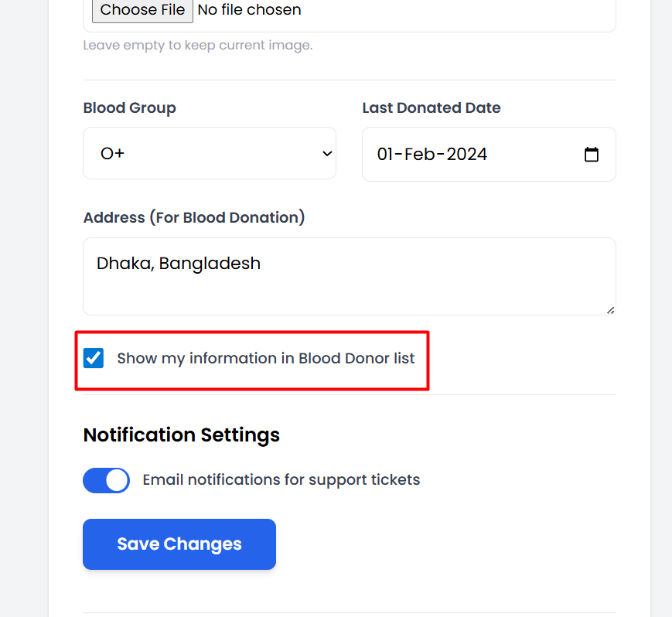Click the Choose File button
Viewport: 672px width, 617px height.
(x=142, y=10)
